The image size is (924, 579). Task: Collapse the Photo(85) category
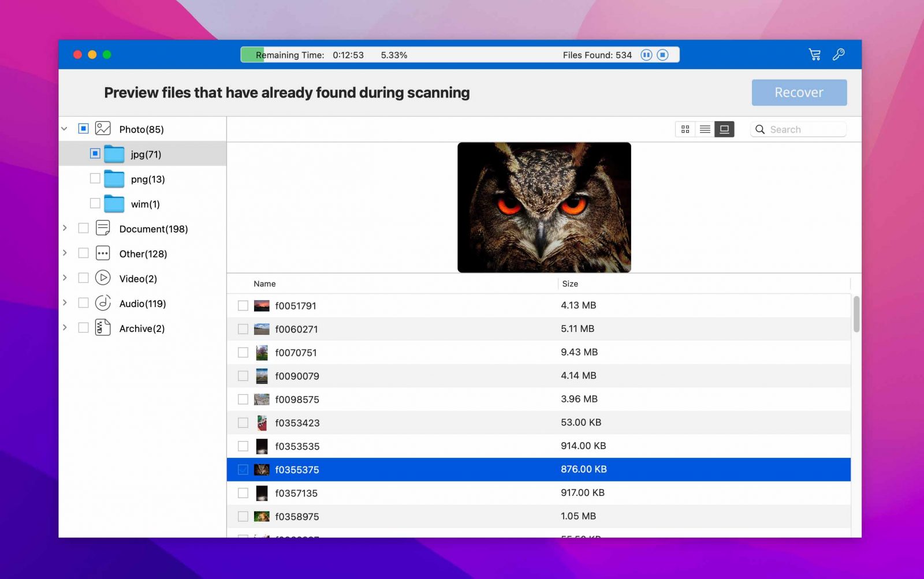point(65,128)
